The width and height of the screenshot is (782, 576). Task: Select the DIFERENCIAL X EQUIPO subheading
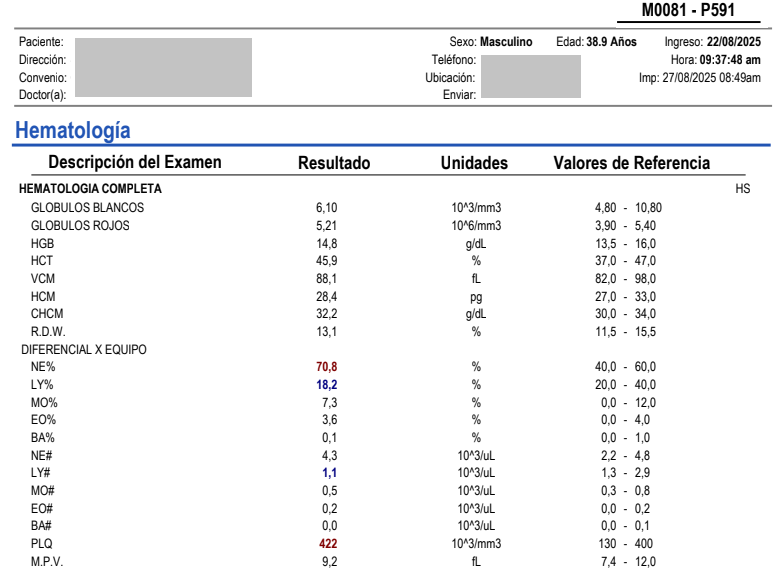83,350
